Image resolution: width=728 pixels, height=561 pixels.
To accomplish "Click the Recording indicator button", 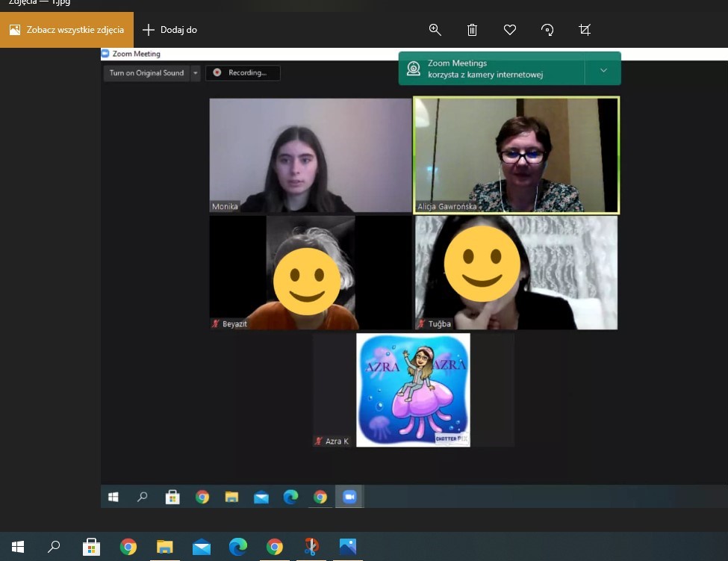I will 243,73.
